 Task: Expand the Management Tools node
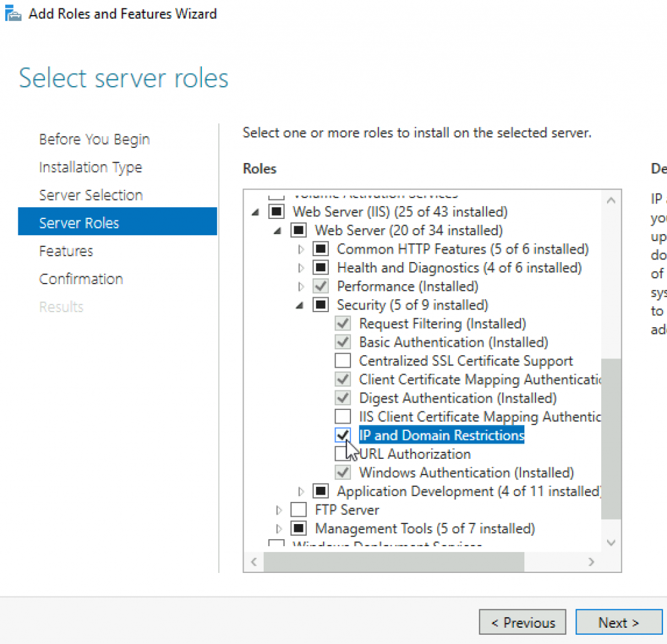[279, 529]
